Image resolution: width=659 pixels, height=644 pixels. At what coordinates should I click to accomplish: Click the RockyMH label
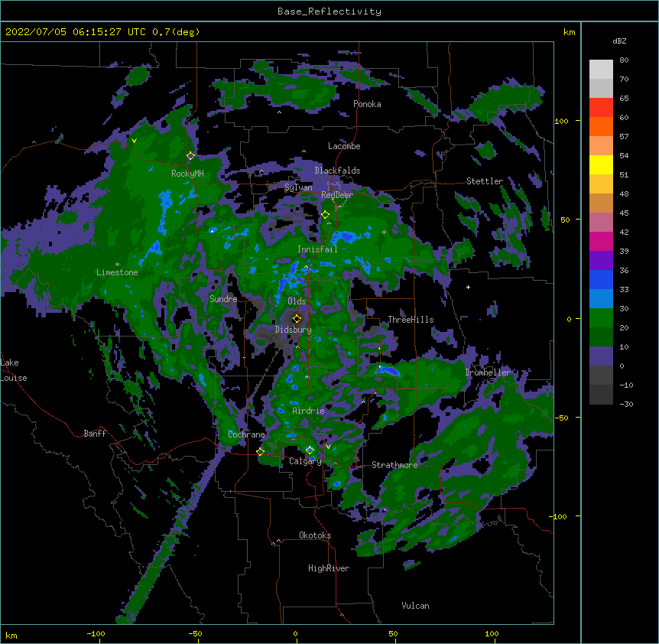(187, 174)
